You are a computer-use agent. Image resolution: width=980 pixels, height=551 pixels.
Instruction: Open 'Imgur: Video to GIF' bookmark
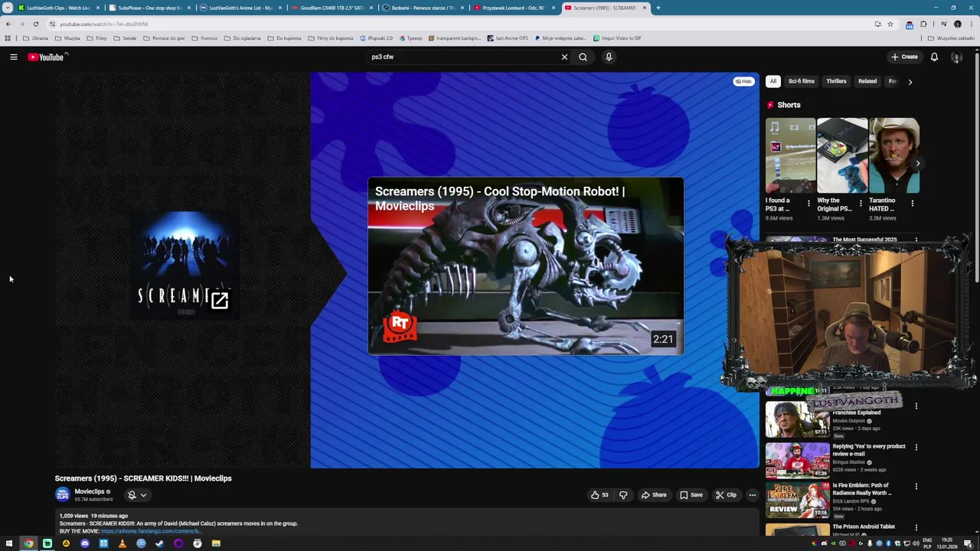(x=617, y=38)
